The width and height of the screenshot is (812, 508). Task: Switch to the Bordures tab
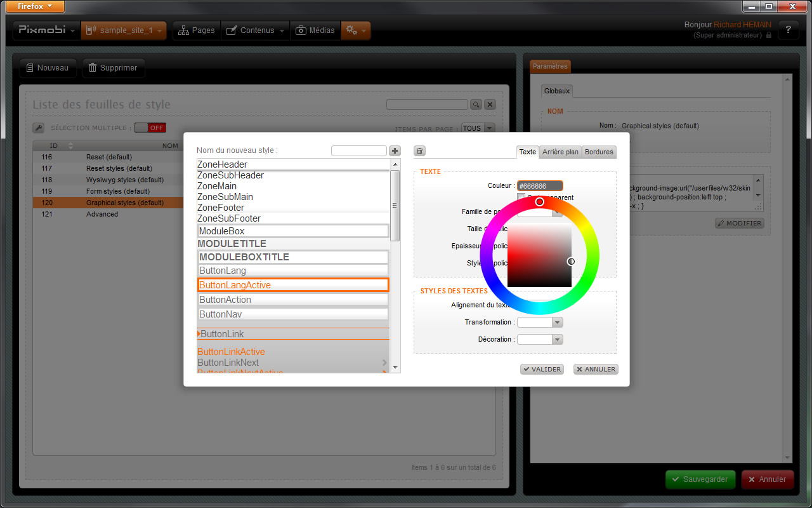[x=599, y=152]
